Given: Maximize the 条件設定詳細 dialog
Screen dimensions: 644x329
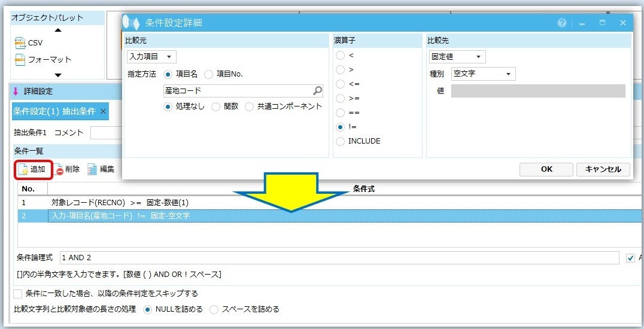Looking at the screenshot, I should 602,23.
